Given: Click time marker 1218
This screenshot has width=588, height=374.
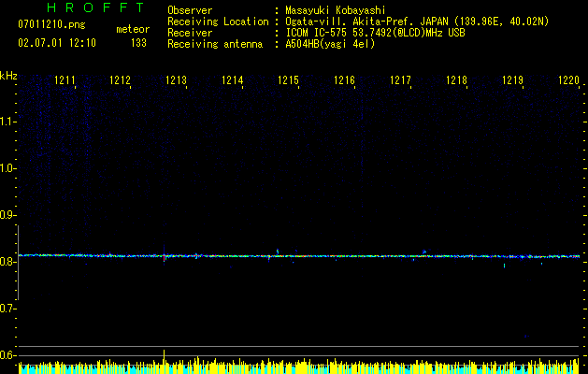Looking at the screenshot, I should coord(456,80).
